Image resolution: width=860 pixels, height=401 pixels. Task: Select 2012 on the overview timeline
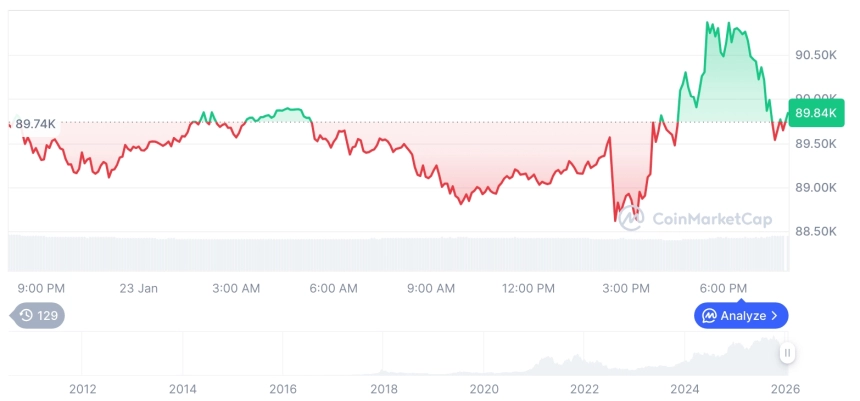click(x=83, y=387)
